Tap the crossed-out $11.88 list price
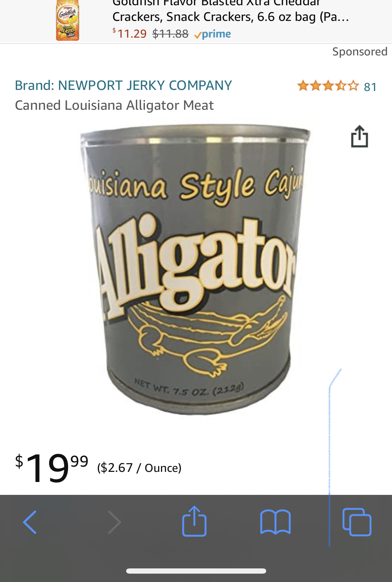The height and width of the screenshot is (582, 392). coord(170,34)
